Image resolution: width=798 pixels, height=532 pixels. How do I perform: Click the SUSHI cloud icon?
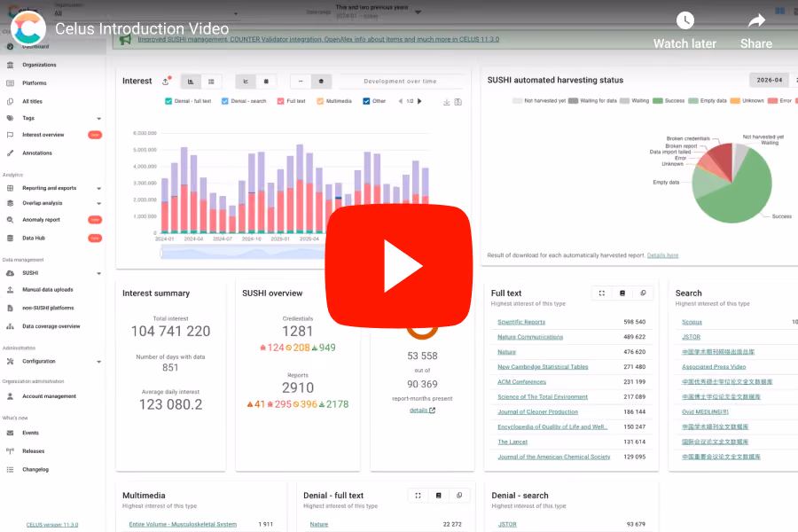click(10, 273)
